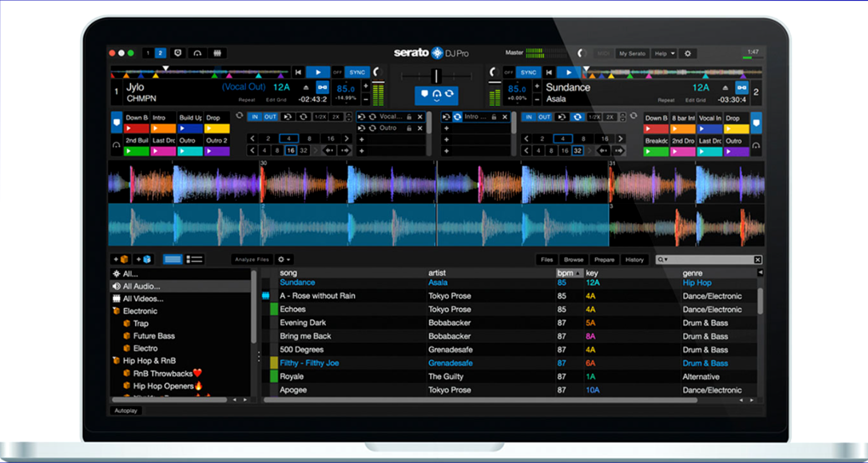The image size is (868, 463).
Task: Select Echoes by Tokyo Prose in the library
Action: pyautogui.click(x=293, y=309)
